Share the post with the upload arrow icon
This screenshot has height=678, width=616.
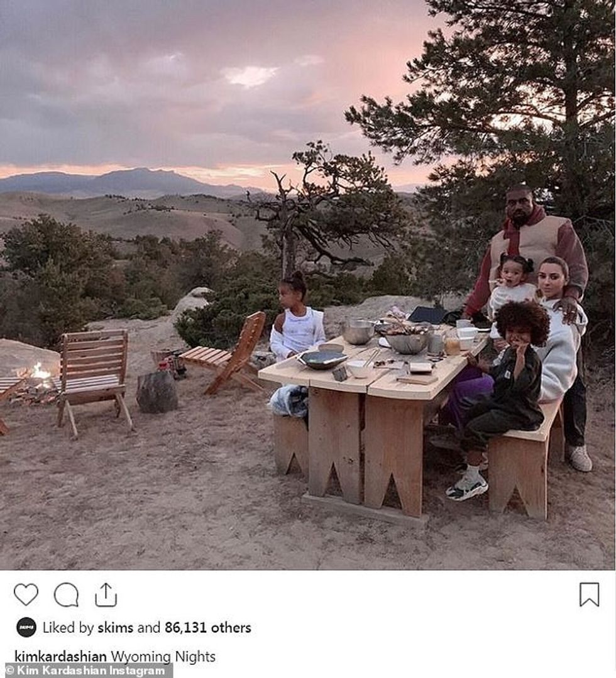106,595
